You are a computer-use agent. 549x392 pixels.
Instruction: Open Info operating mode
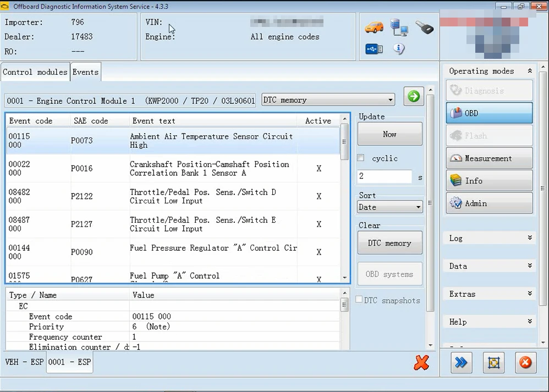pos(489,180)
